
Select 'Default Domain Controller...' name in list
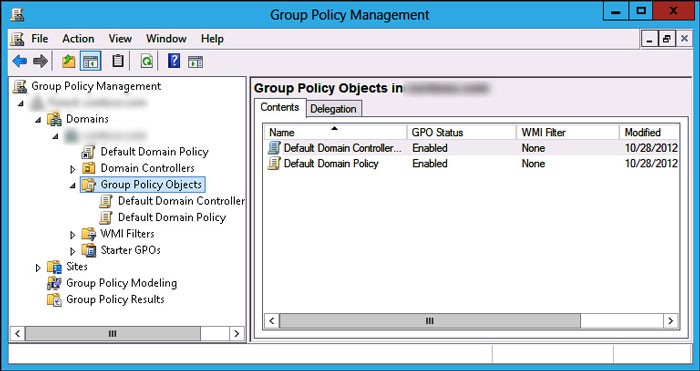click(342, 148)
